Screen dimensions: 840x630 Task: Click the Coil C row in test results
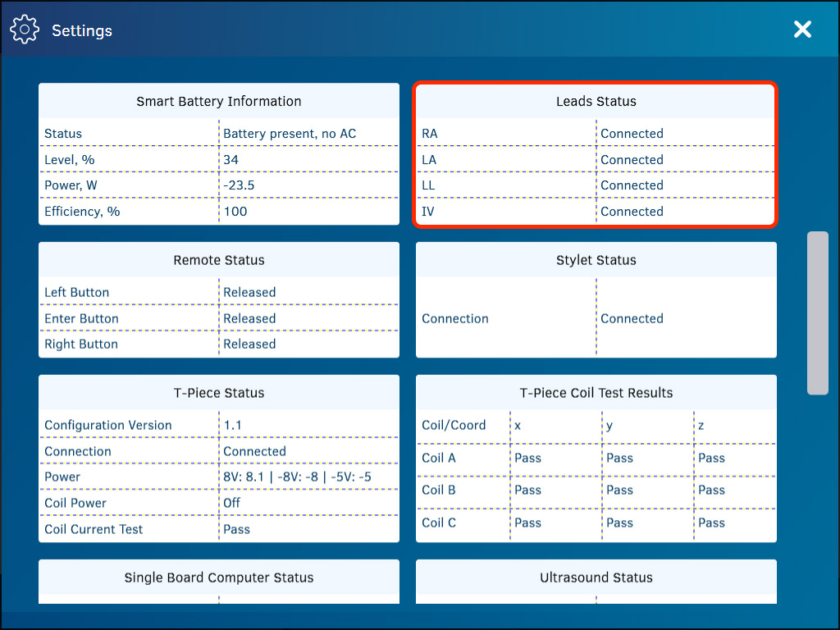(x=596, y=523)
